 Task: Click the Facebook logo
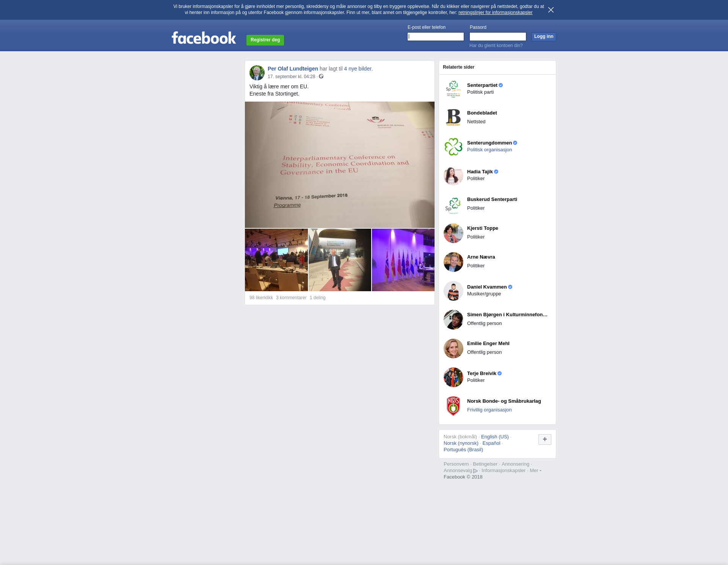[x=204, y=38]
